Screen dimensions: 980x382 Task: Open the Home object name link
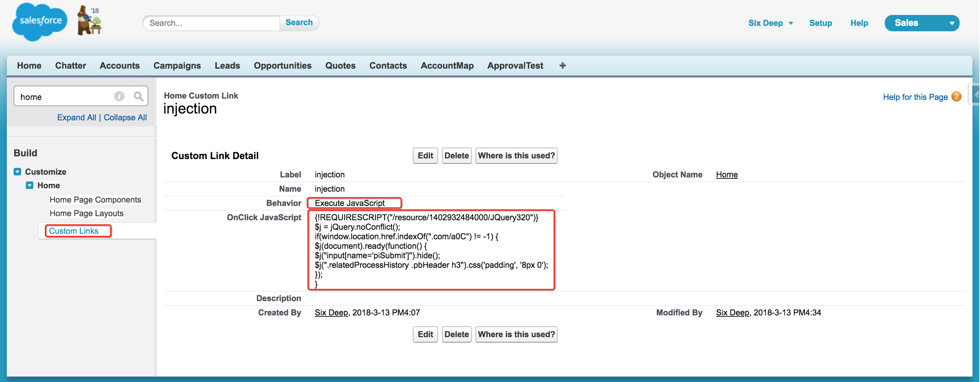click(x=727, y=175)
